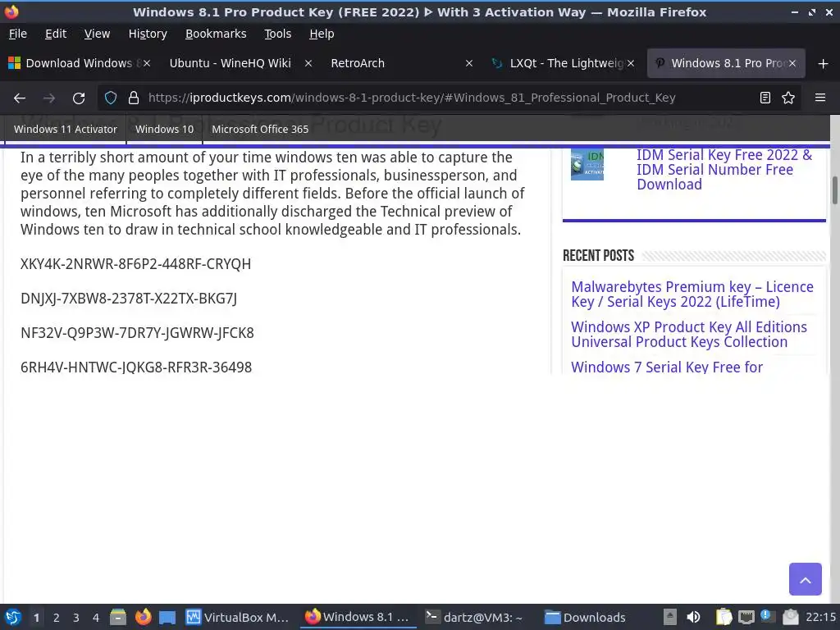Open network status tray icon
This screenshot has height=630, width=840.
[746, 617]
